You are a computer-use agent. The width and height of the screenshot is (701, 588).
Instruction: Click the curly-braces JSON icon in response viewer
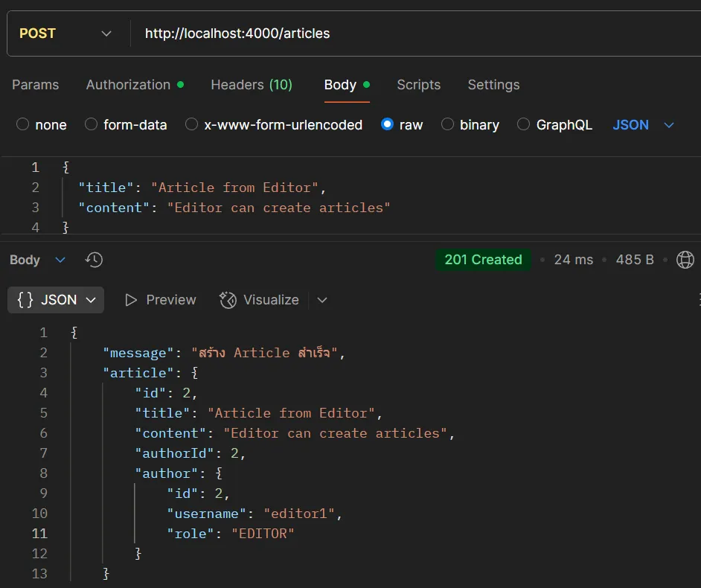pyautogui.click(x=24, y=299)
